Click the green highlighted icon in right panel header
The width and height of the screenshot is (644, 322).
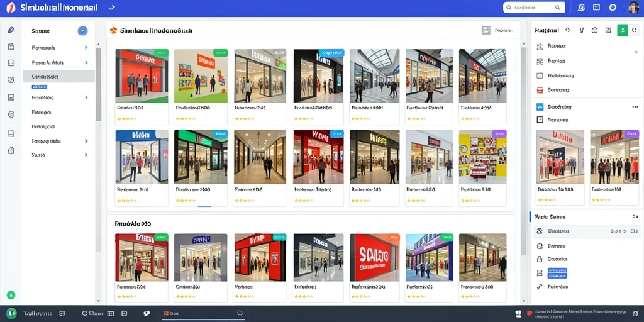622,30
